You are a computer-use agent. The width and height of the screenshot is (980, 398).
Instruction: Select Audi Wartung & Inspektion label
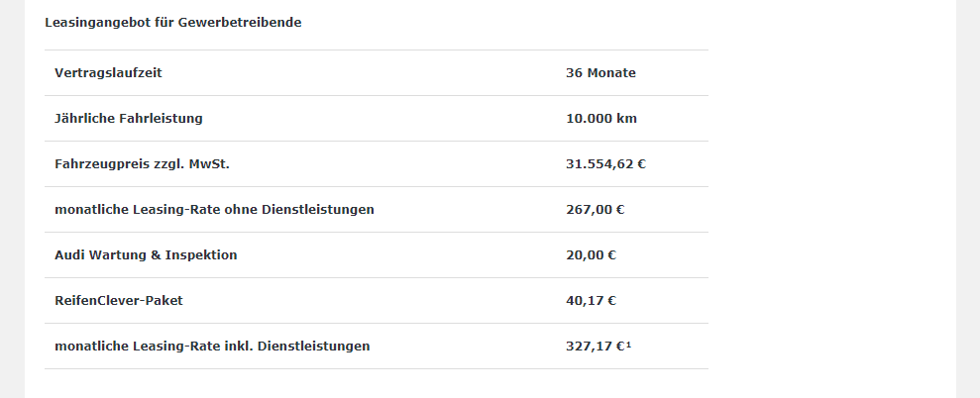(x=146, y=255)
